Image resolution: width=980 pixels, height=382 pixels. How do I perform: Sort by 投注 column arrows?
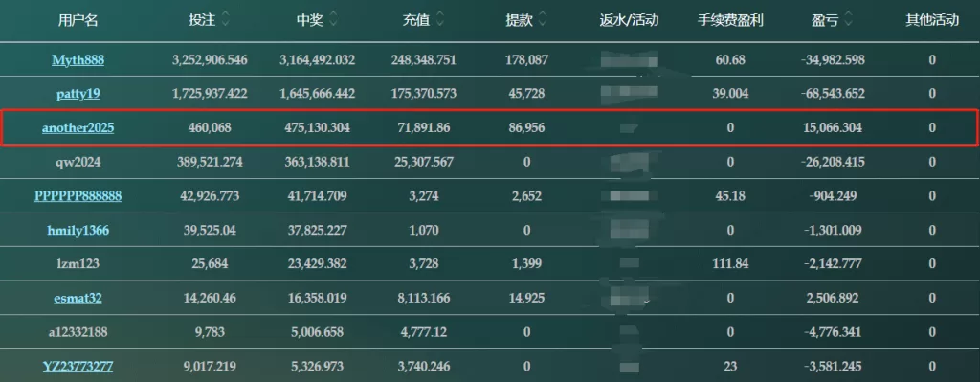pos(225,20)
